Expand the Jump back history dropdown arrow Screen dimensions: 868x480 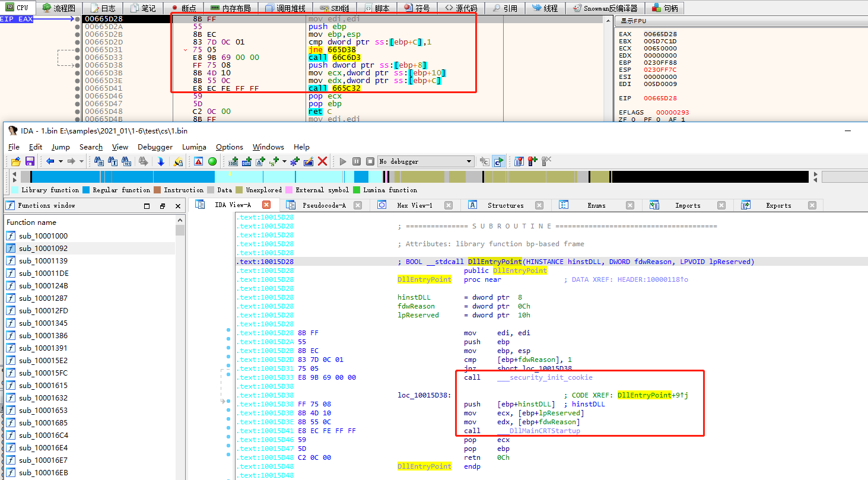61,161
